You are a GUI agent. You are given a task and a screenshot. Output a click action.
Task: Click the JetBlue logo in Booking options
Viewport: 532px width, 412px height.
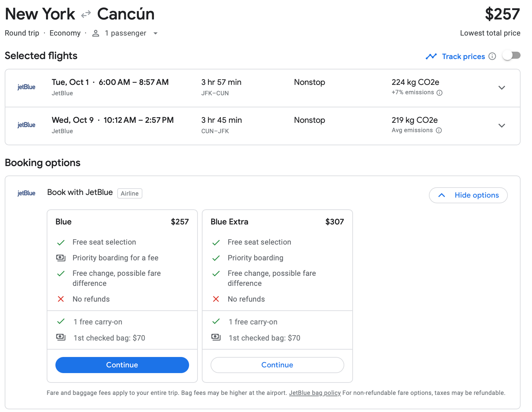26,193
